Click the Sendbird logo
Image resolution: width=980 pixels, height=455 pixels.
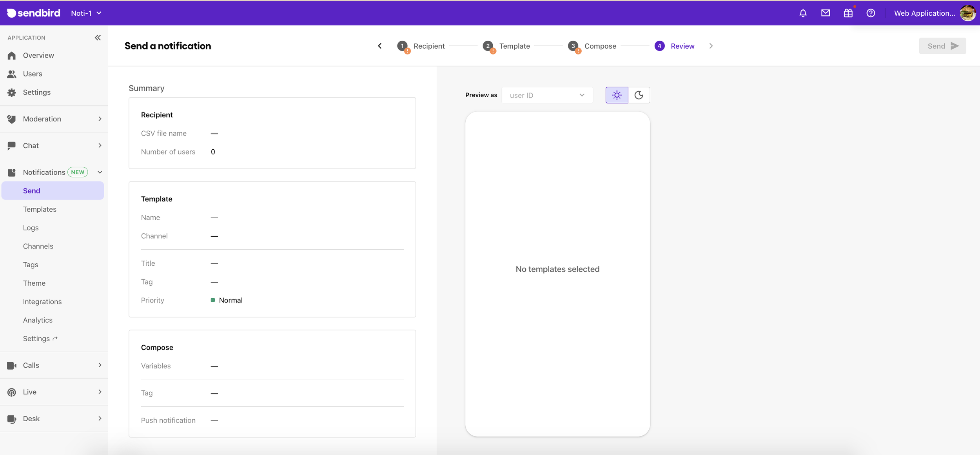pyautogui.click(x=34, y=13)
